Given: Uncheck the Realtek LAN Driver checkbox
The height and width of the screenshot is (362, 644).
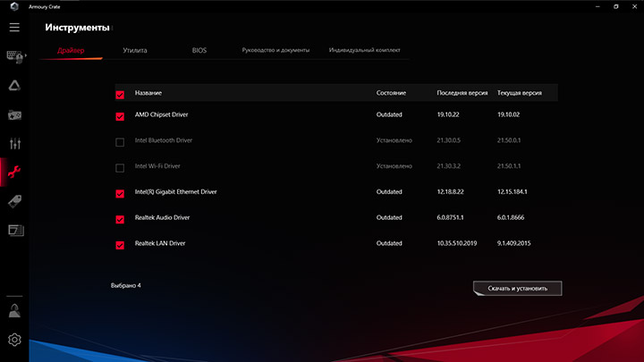Looking at the screenshot, I should [x=120, y=246].
